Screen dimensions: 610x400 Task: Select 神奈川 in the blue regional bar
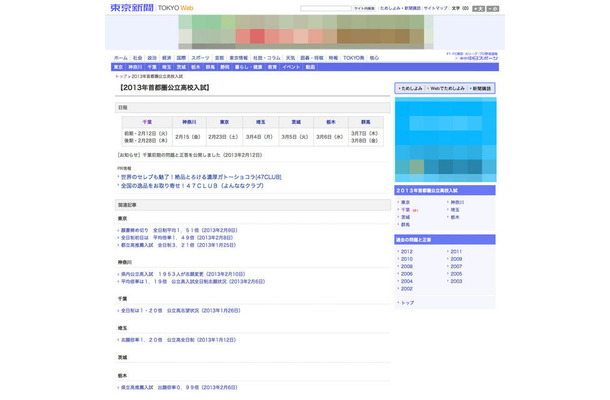point(135,67)
